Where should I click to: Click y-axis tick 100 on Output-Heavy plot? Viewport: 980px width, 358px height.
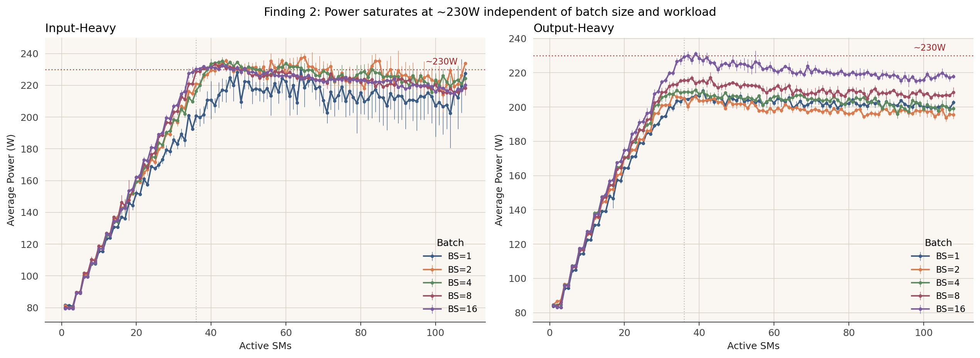pos(518,278)
